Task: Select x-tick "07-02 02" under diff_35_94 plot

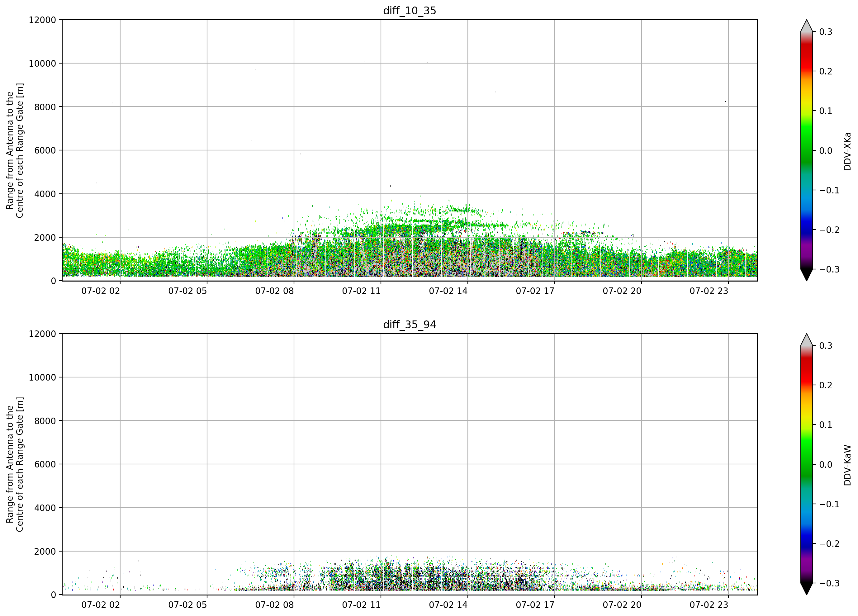Action: pyautogui.click(x=101, y=605)
